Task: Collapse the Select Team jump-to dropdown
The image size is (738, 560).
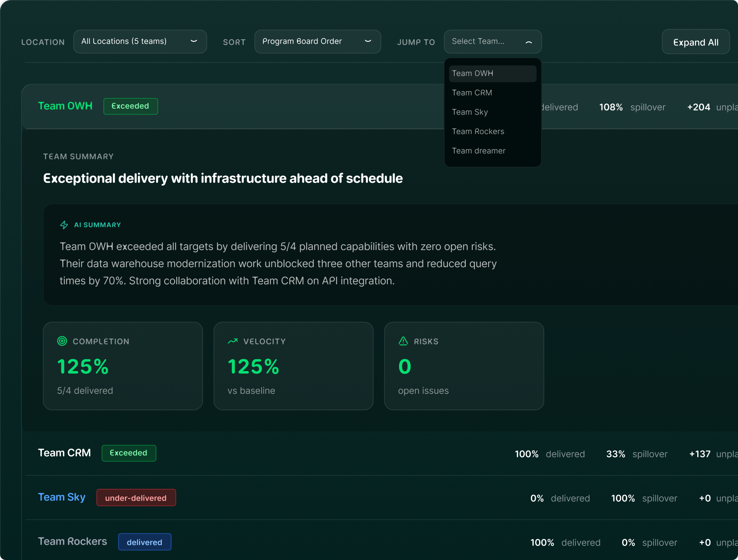Action: [492, 42]
